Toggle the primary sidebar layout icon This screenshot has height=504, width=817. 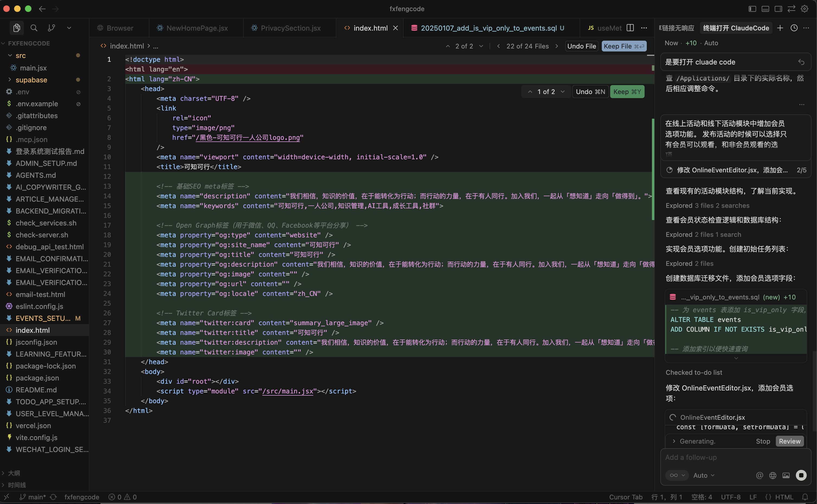[x=752, y=9]
